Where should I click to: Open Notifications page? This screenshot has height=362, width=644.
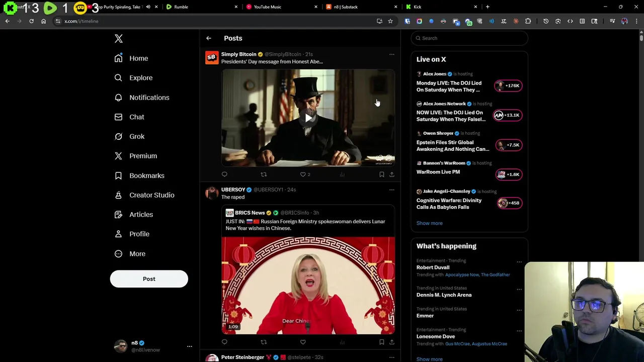[142, 98]
